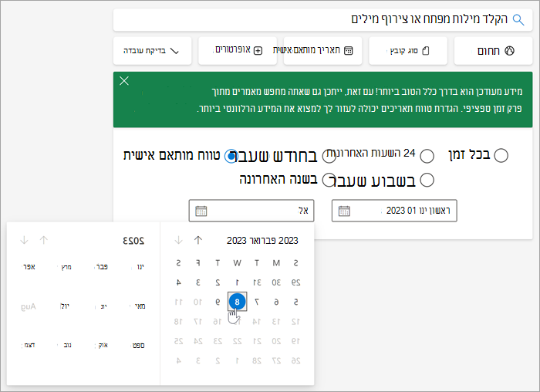
Task: Select the בשנה האחרונה radio option
Action: click(329, 180)
